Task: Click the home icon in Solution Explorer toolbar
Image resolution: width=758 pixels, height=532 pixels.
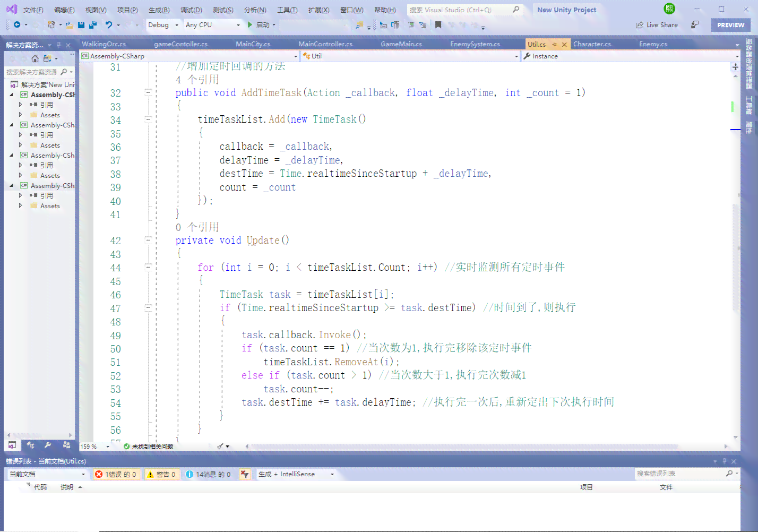Action: point(35,58)
